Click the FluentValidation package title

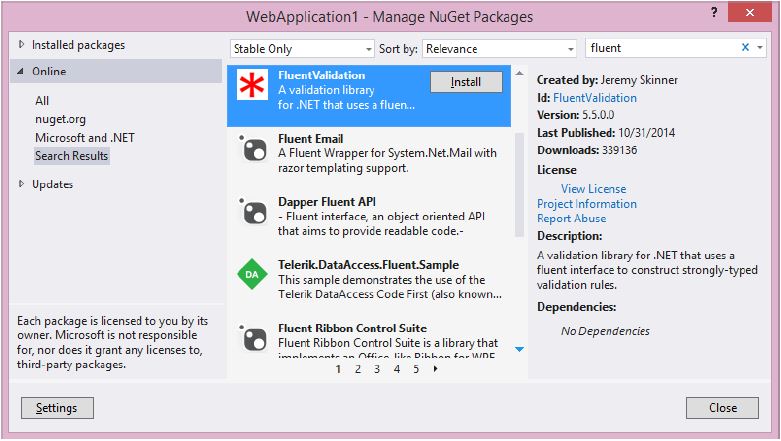click(x=321, y=75)
